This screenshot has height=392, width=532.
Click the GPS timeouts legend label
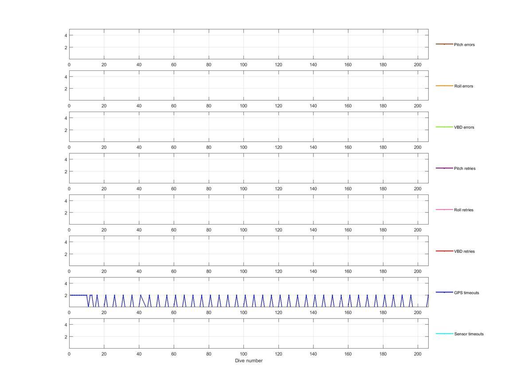click(466, 293)
